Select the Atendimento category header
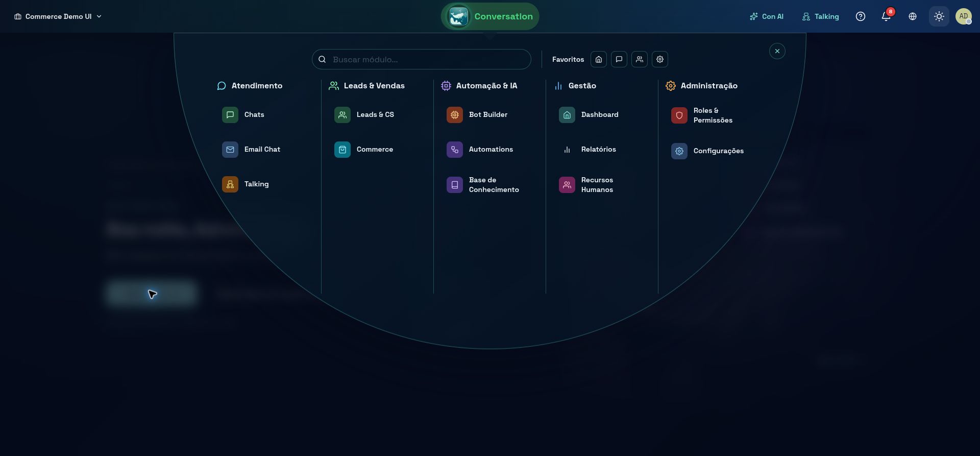This screenshot has width=980, height=456. pos(250,86)
